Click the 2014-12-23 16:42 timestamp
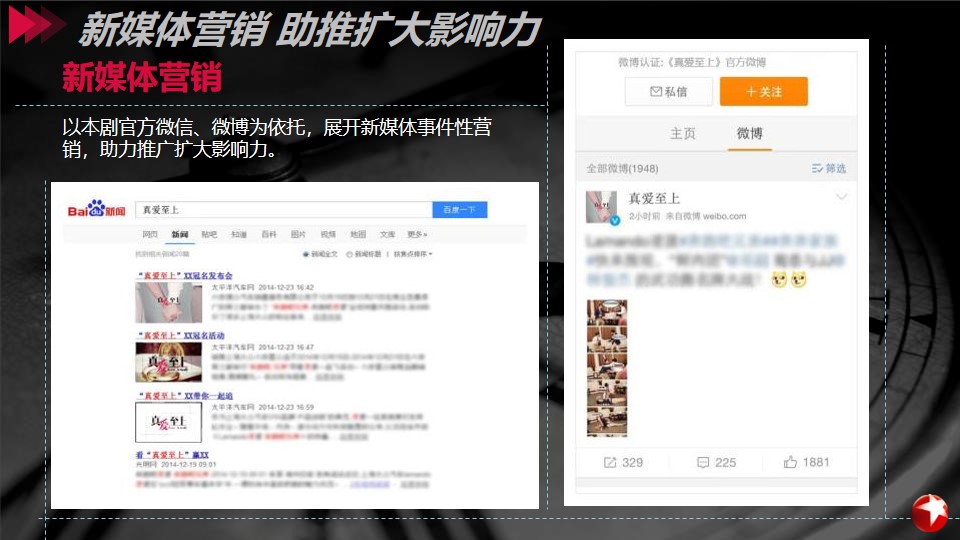The image size is (960, 540). point(286,287)
